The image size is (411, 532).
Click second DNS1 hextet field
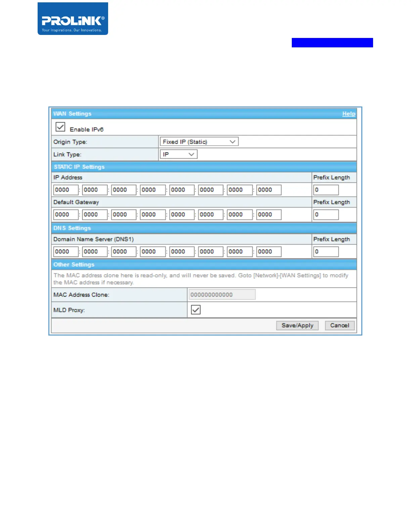point(95,252)
